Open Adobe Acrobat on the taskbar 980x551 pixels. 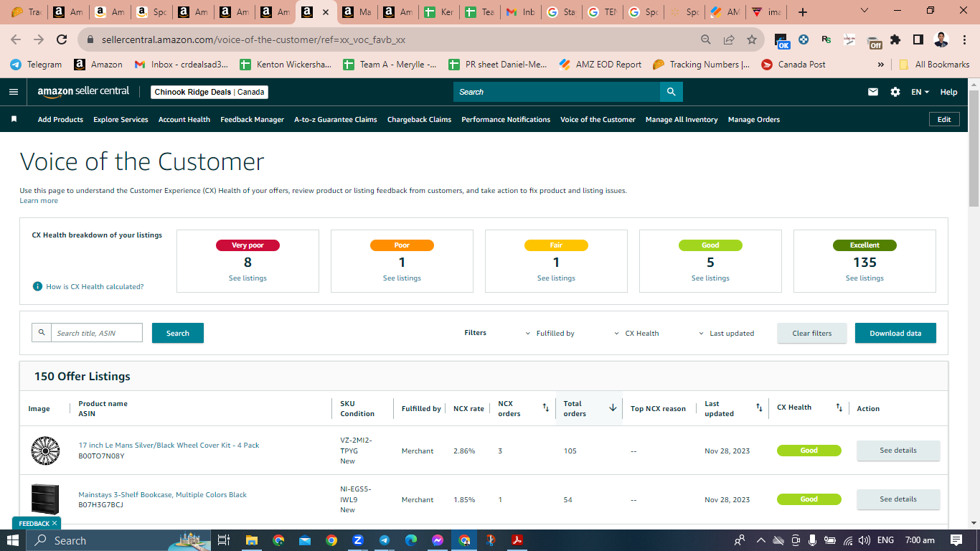tap(517, 540)
